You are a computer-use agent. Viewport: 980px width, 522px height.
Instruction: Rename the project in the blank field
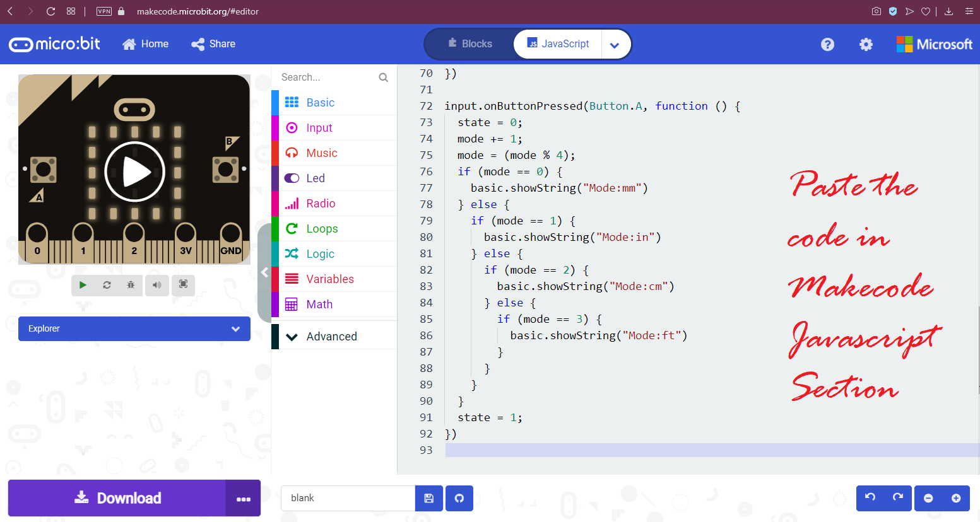tap(347, 498)
